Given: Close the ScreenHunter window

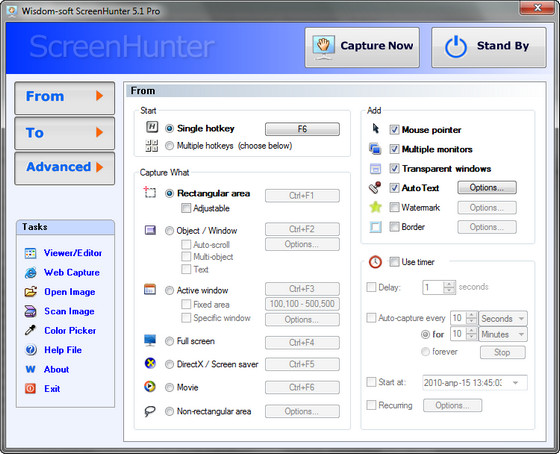Looking at the screenshot, I should pos(538,8).
